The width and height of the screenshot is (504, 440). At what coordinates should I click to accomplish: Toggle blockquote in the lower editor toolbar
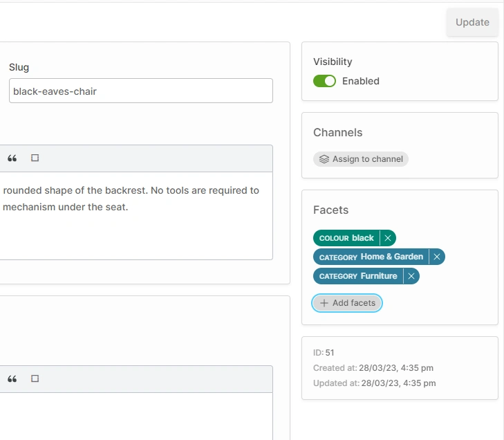point(12,379)
